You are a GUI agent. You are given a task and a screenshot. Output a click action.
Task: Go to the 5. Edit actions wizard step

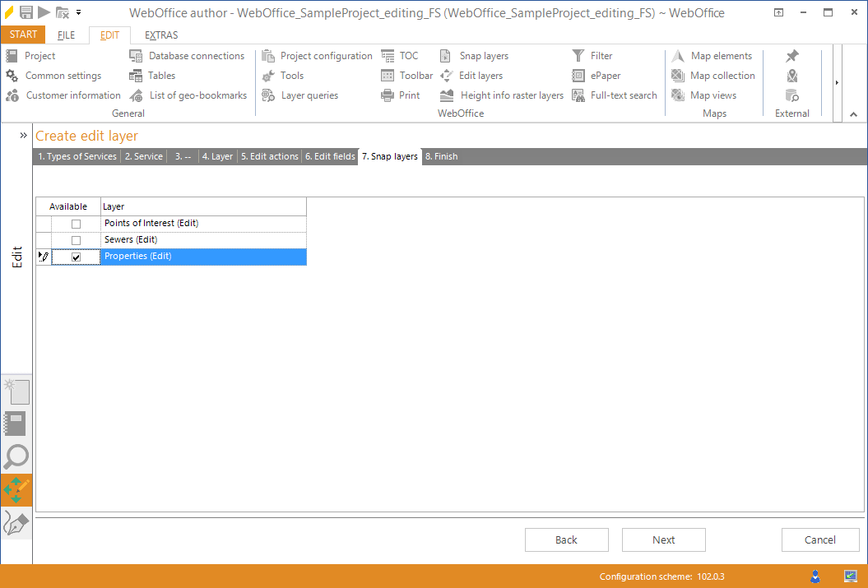(x=269, y=155)
